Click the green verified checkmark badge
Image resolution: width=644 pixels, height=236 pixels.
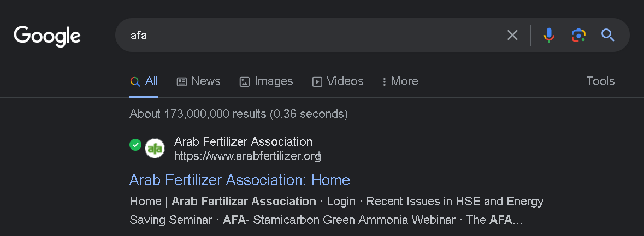pyautogui.click(x=135, y=145)
